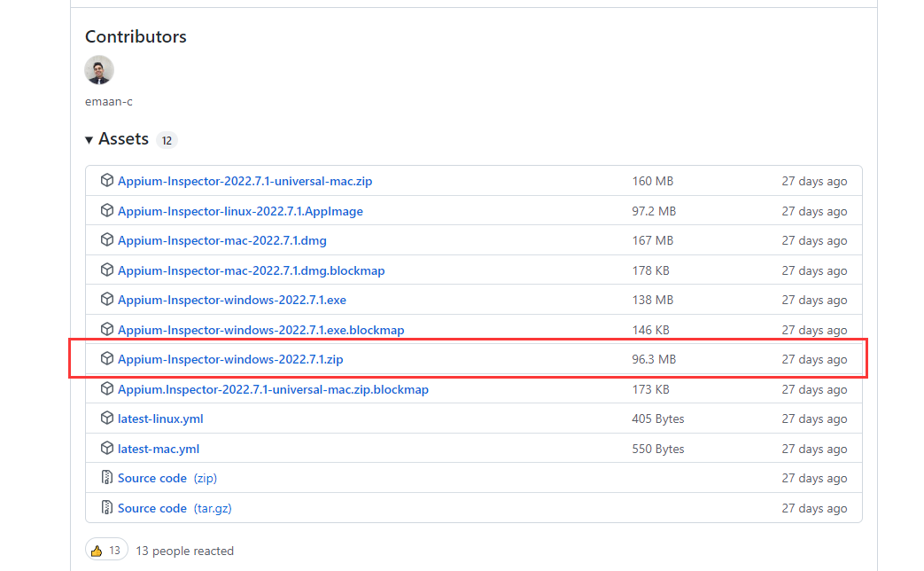Click the 405 Bytes size of latest-linux.yml
This screenshot has height=571, width=924.
(658, 418)
